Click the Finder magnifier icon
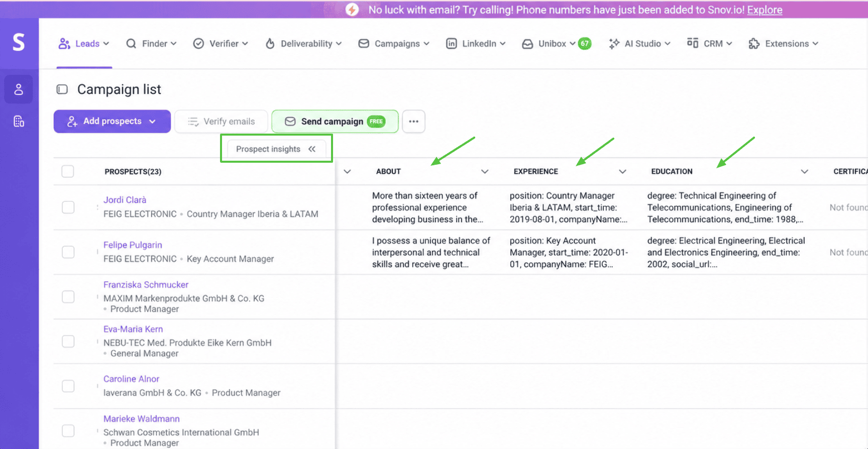Viewport: 868px width, 449px height. click(131, 44)
